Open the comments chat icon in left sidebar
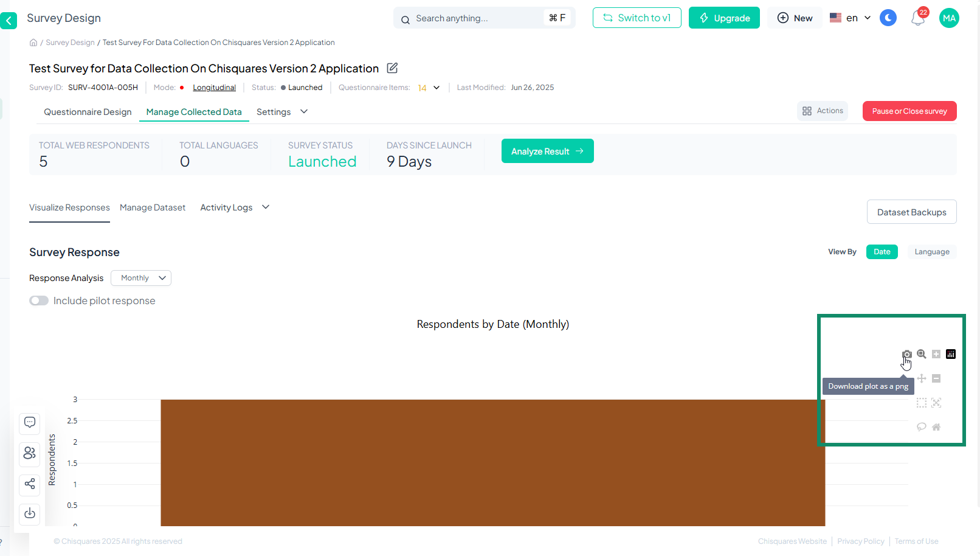This screenshot has height=556, width=980. tap(29, 423)
